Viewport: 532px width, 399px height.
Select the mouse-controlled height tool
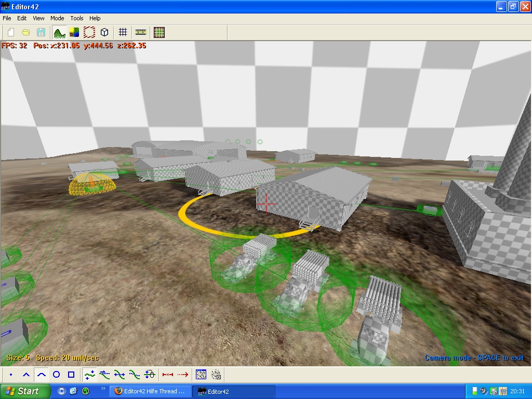coord(150,375)
